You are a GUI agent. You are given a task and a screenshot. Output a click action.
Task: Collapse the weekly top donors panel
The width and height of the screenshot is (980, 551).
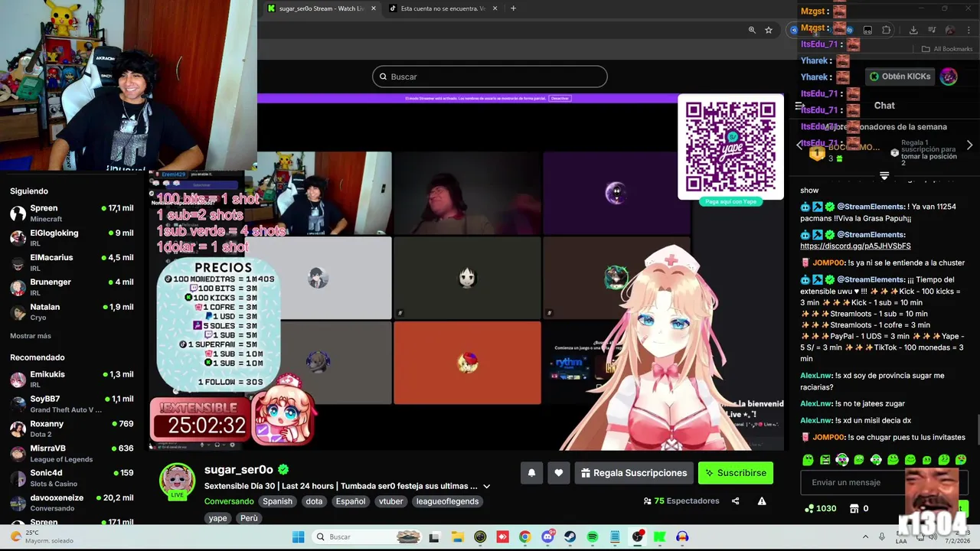tap(884, 176)
